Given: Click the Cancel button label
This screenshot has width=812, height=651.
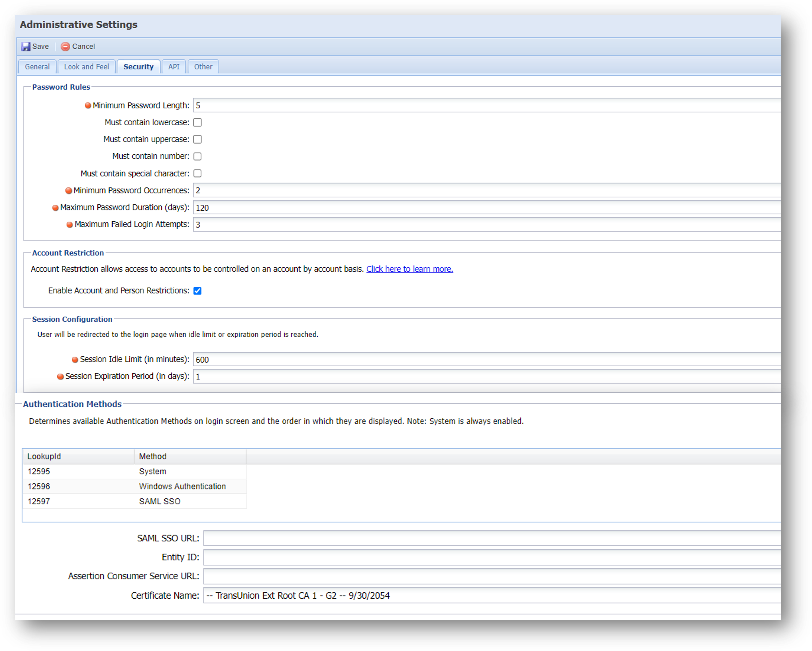Looking at the screenshot, I should tap(83, 46).
